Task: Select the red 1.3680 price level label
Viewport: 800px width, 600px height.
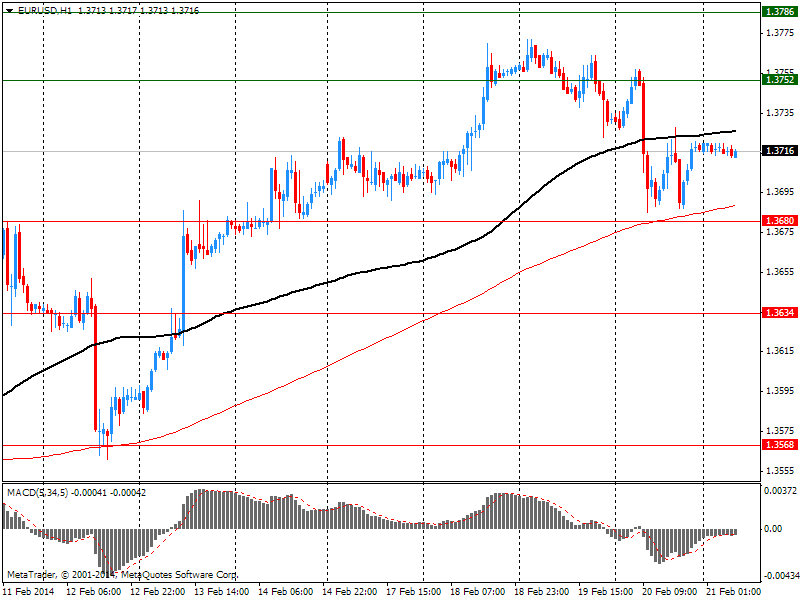Action: (x=780, y=221)
